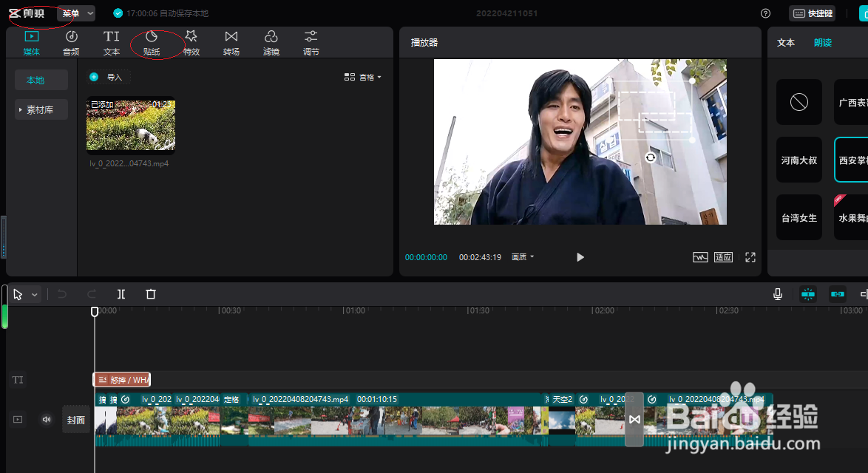
Task: Select the split tool in timeline toolbar
Action: click(x=121, y=294)
